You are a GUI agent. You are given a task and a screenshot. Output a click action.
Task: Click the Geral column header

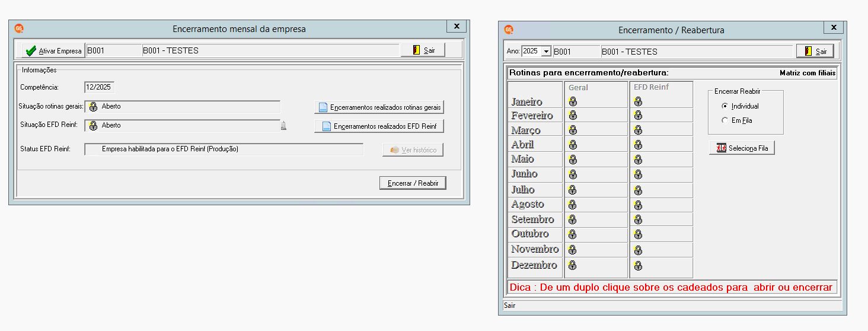point(578,87)
